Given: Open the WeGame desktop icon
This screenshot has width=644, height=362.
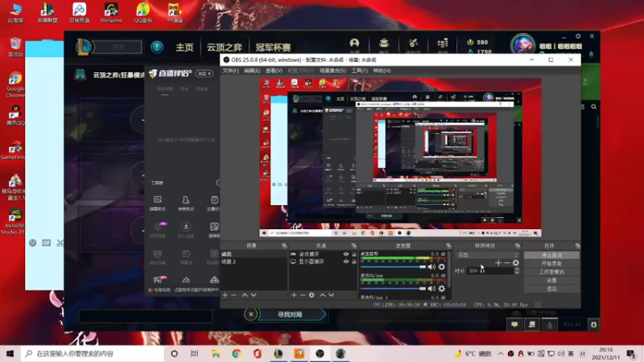Looking at the screenshot, I should 111,13.
